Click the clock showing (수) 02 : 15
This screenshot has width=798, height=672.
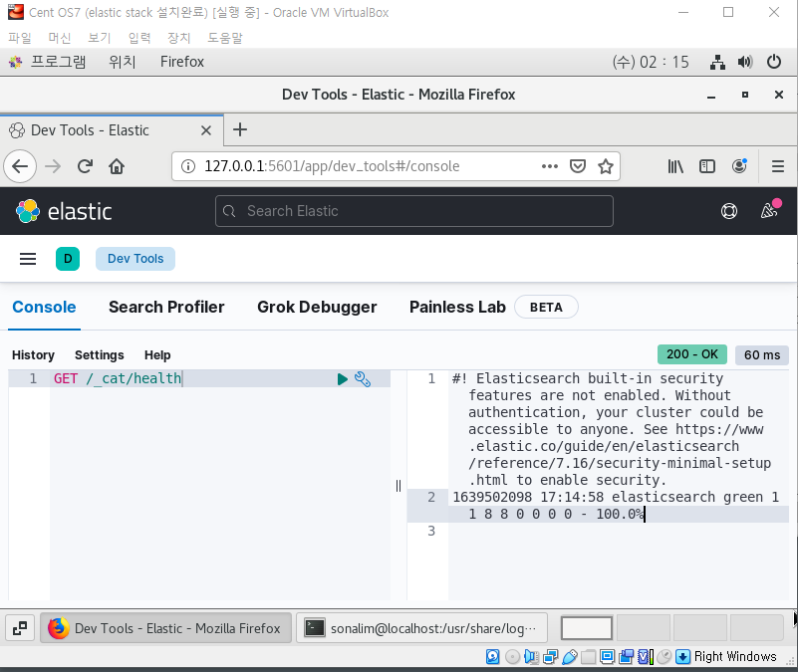pos(651,62)
